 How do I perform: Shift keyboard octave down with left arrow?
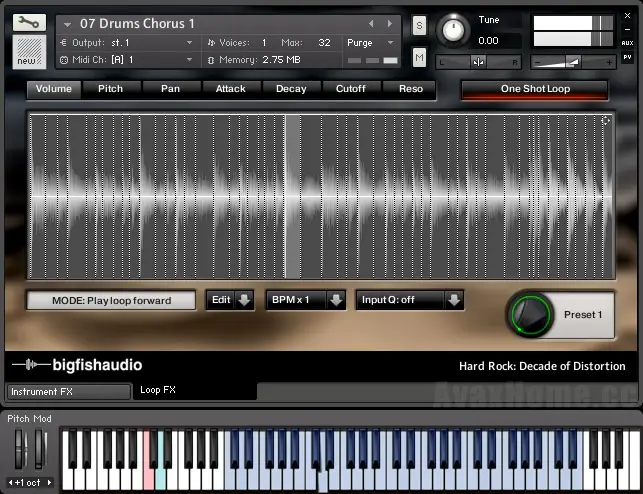[x=10, y=483]
